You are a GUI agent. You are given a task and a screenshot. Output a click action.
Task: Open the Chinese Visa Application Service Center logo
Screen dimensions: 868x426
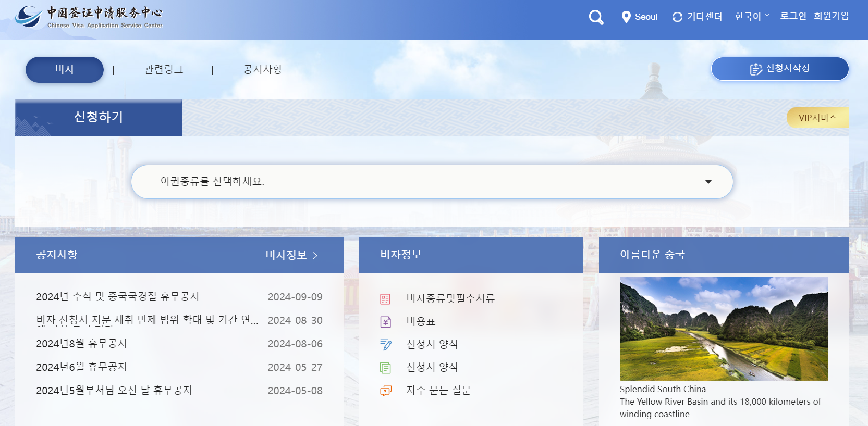[x=89, y=17]
